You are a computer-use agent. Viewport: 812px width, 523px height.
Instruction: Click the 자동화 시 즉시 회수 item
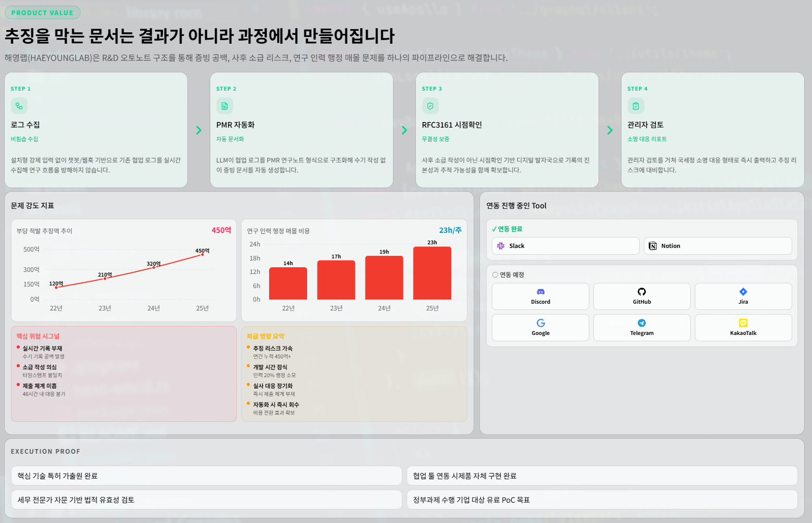point(276,405)
